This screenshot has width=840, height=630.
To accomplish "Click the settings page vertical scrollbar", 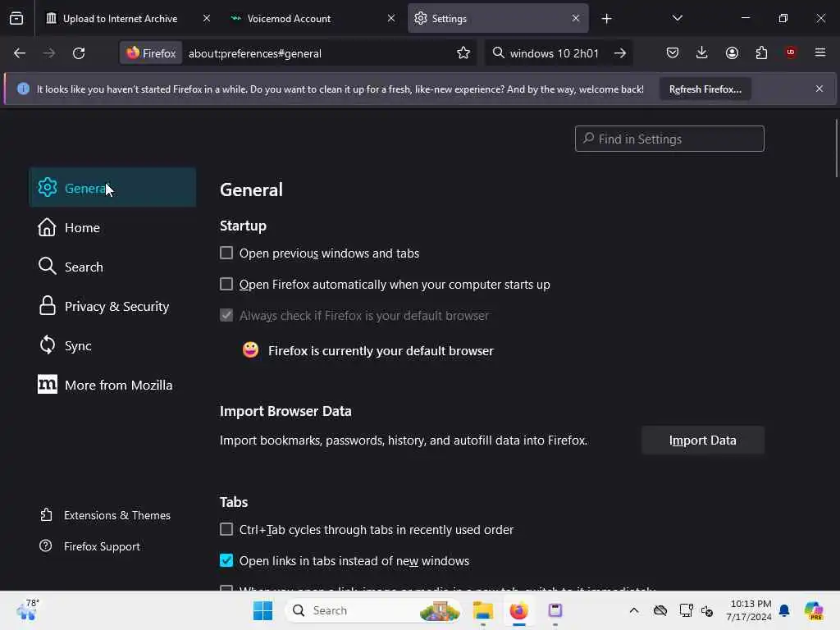I will [x=836, y=148].
